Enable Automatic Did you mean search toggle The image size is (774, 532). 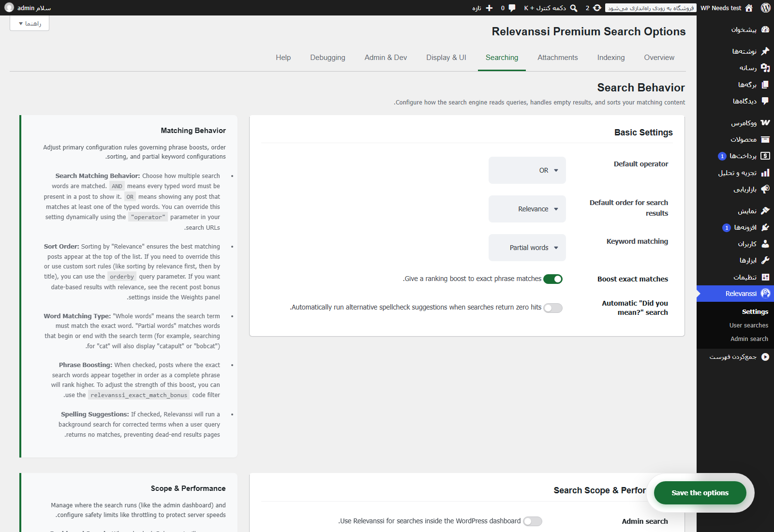pos(553,308)
